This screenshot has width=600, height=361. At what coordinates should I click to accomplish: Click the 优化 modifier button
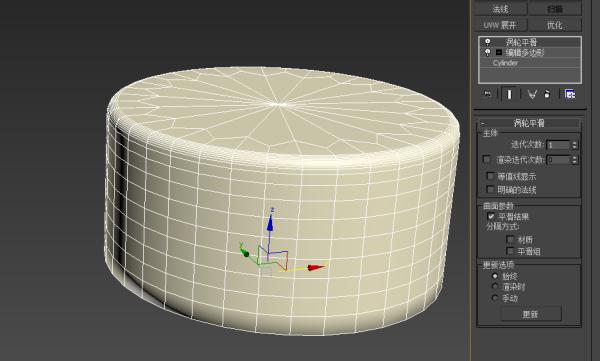click(555, 25)
